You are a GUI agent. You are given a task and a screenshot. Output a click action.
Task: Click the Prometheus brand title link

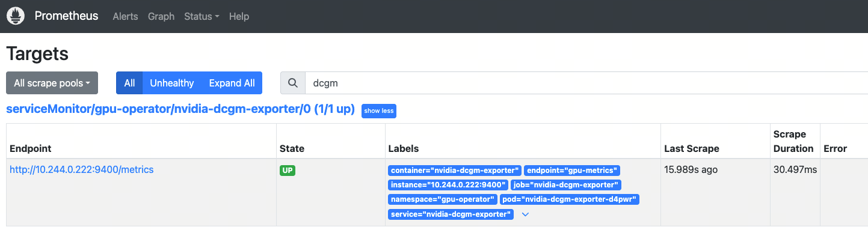[x=66, y=16]
